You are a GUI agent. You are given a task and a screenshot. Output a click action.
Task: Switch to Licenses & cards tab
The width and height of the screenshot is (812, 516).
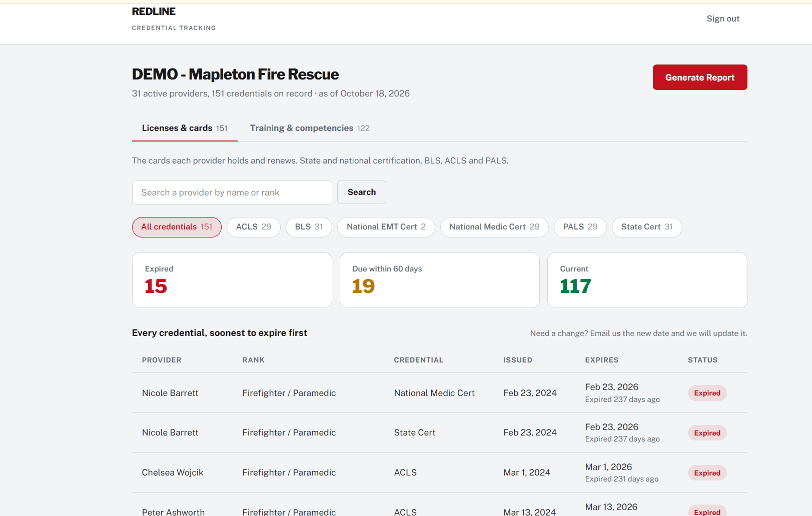(185, 128)
